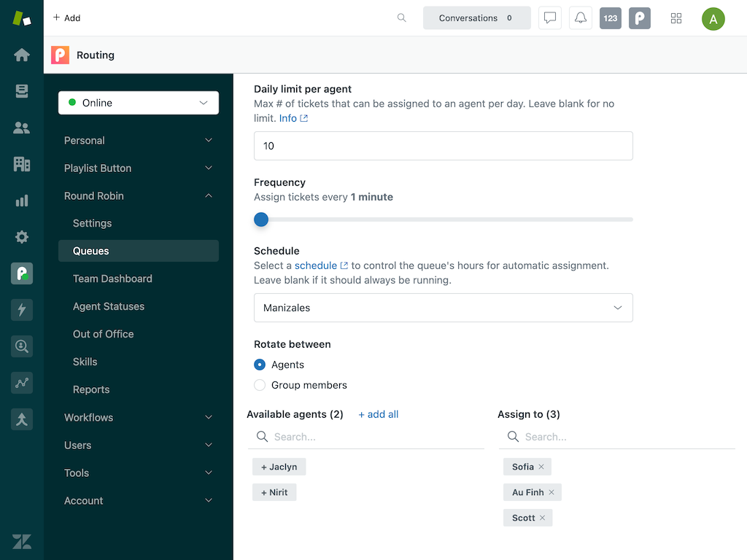
Task: Select the green Playlist app icon in sidebar
Action: click(21, 273)
